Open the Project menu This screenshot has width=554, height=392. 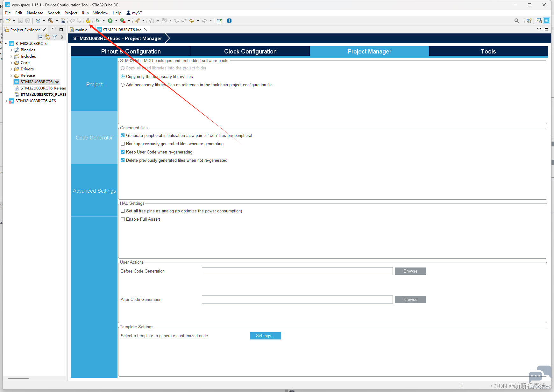click(71, 13)
